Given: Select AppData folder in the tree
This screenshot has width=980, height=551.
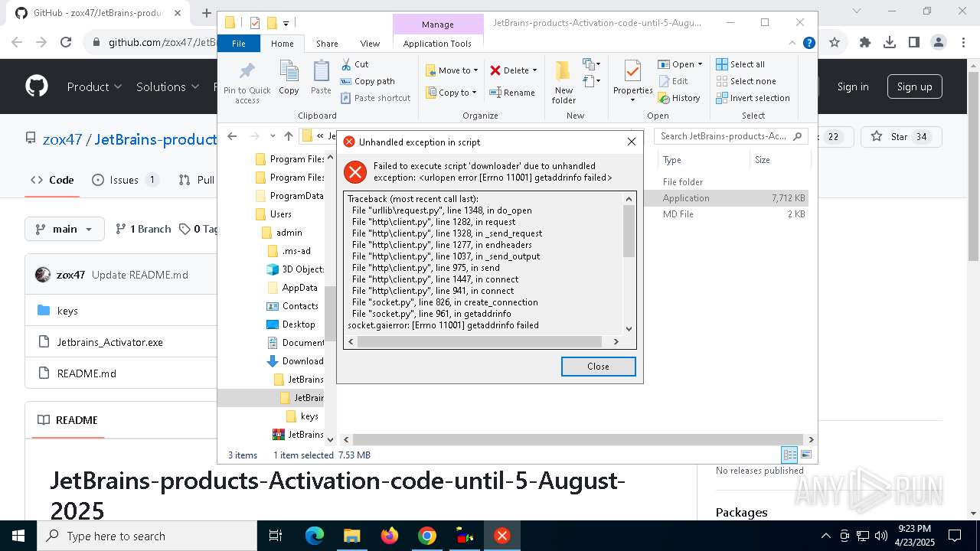Looking at the screenshot, I should (292, 288).
